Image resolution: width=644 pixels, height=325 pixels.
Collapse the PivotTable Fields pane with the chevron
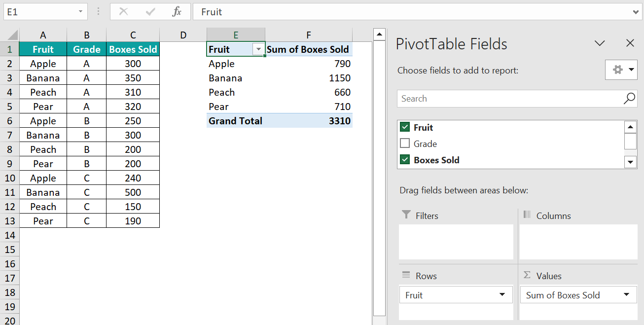[x=600, y=43]
